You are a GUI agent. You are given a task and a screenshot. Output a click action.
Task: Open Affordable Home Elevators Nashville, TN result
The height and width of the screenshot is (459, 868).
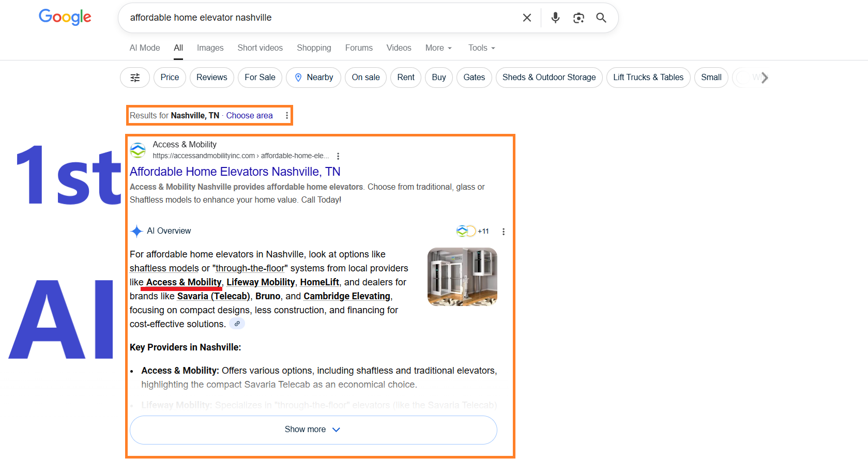(x=235, y=172)
